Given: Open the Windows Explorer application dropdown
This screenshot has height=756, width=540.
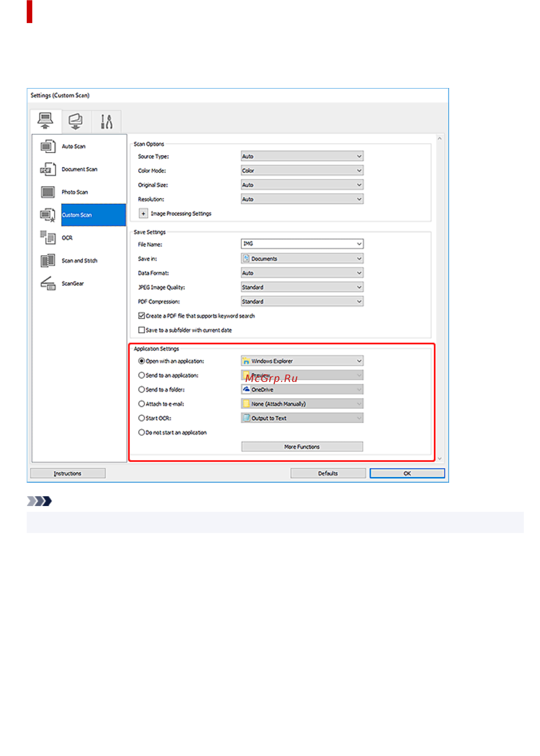Looking at the screenshot, I should (302, 361).
